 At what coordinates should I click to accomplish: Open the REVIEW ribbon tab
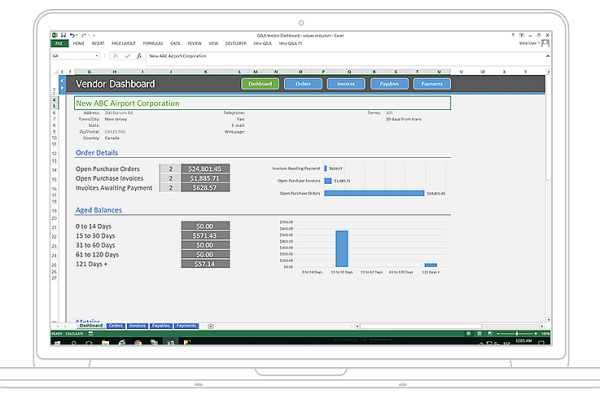(x=194, y=44)
